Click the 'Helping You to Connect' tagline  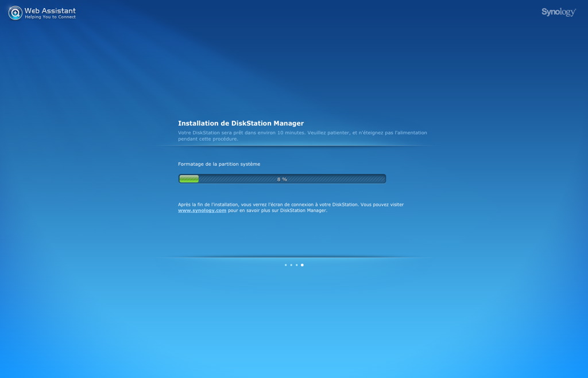(51, 17)
